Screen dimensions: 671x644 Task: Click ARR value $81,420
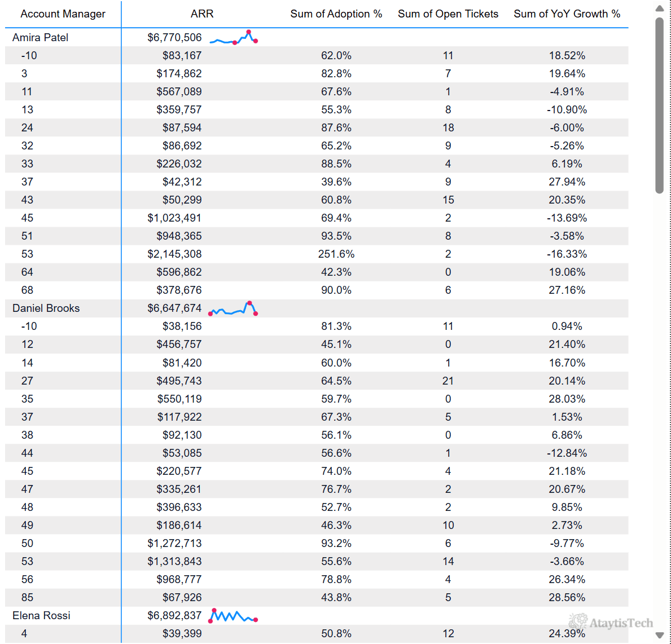coord(182,363)
